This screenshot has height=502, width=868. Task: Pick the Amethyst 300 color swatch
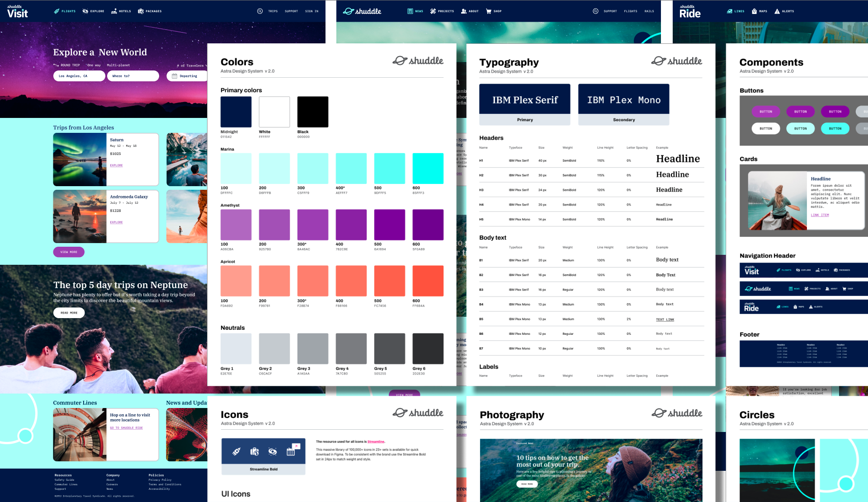coord(313,225)
